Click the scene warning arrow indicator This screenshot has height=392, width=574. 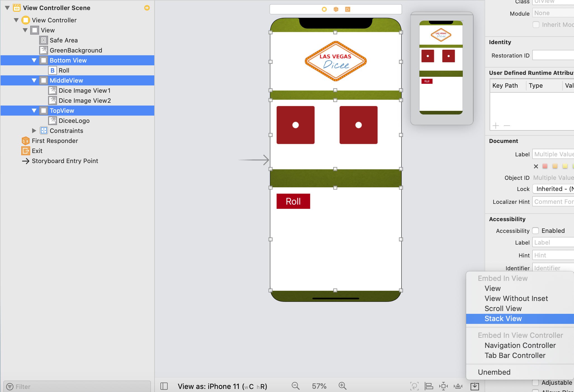coord(147,8)
